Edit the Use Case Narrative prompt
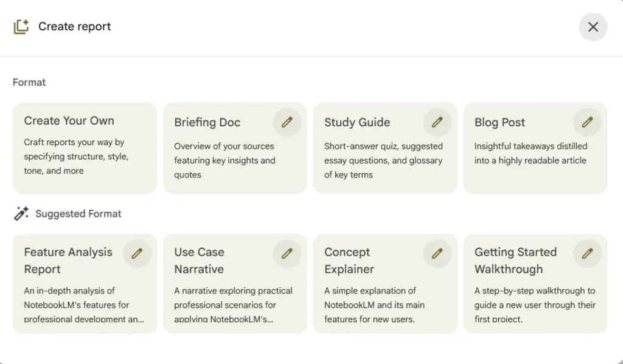The image size is (623, 364). (287, 253)
